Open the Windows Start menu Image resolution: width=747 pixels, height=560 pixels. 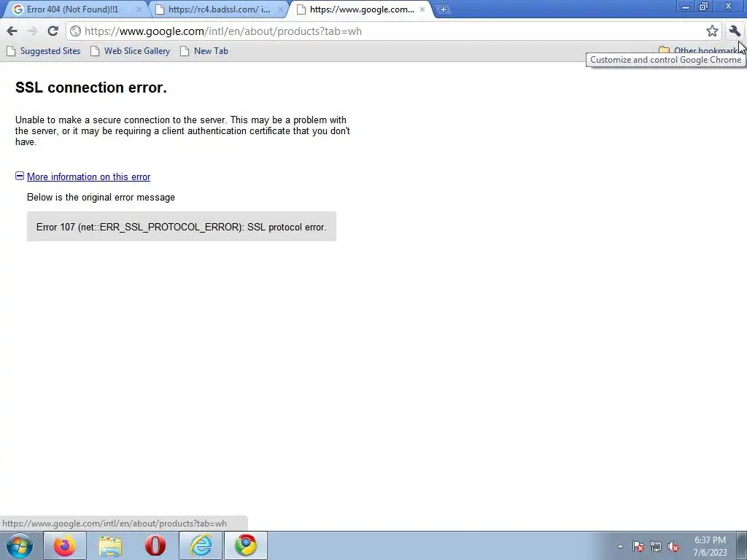(x=20, y=545)
